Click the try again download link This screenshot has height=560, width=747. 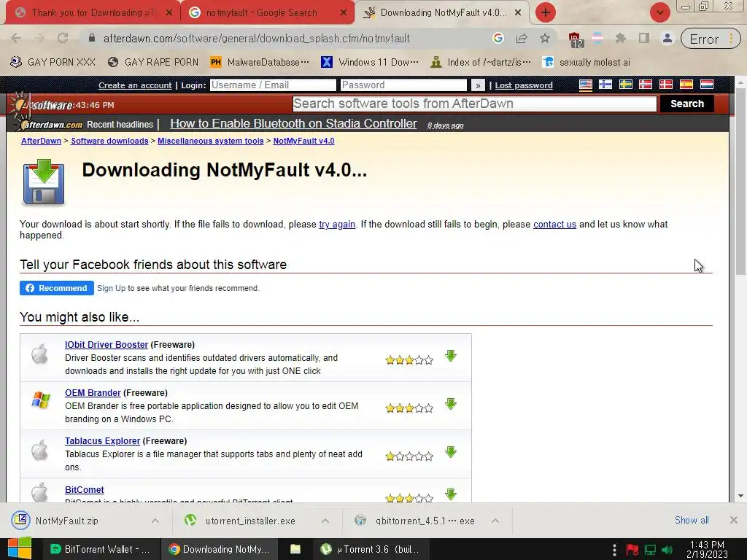pos(337,225)
